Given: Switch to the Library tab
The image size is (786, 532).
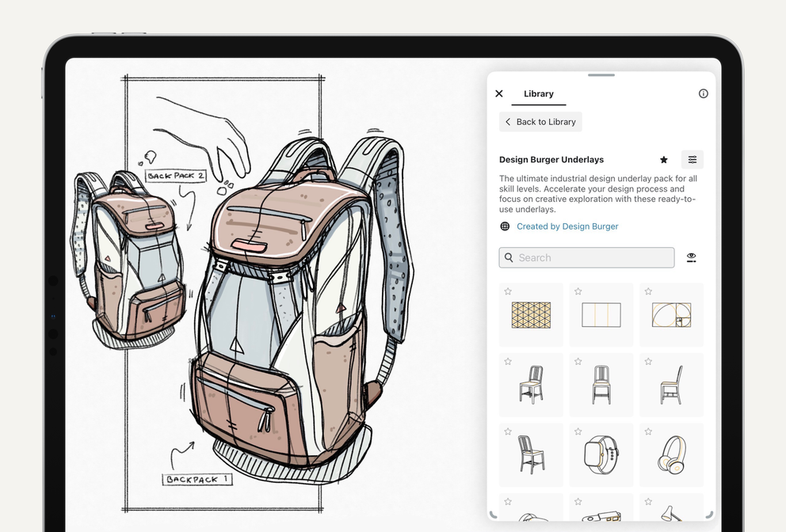Looking at the screenshot, I should [539, 93].
